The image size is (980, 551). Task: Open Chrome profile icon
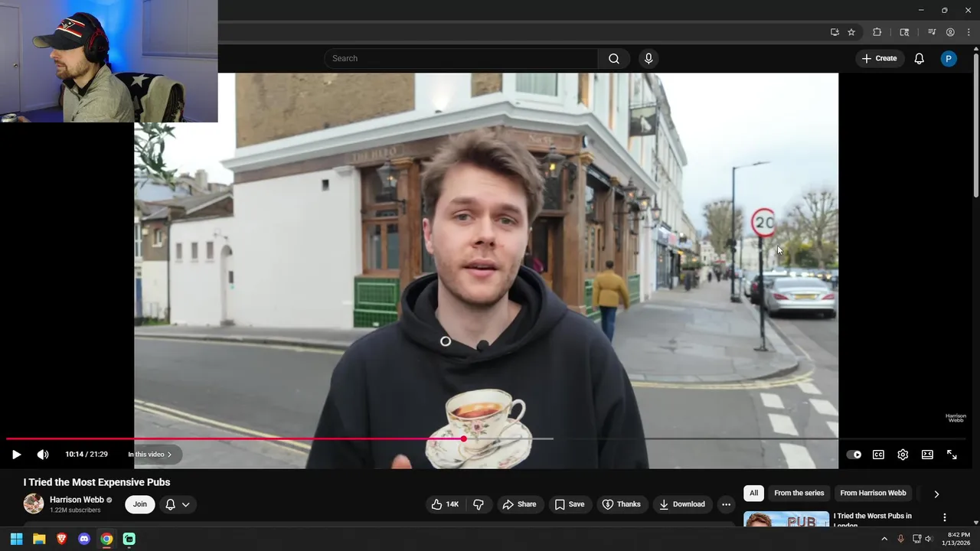click(x=950, y=32)
